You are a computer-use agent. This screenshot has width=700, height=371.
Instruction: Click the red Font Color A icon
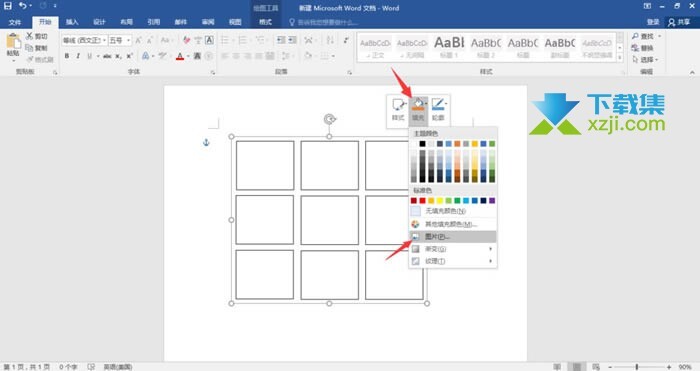(x=179, y=56)
